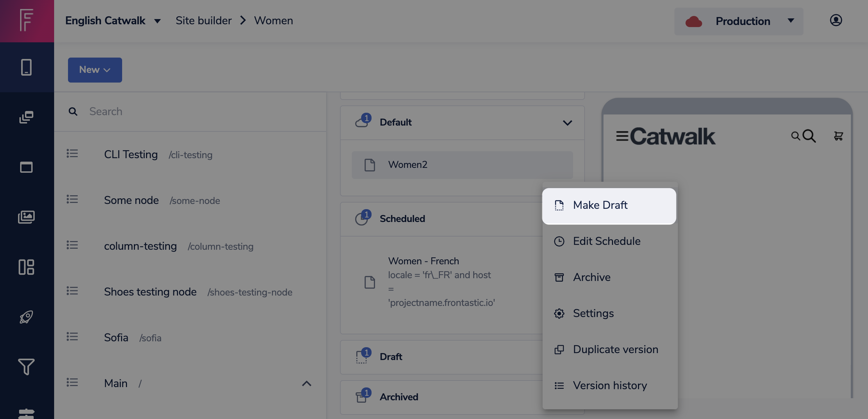Go to Site builder breadcrumb

(203, 21)
